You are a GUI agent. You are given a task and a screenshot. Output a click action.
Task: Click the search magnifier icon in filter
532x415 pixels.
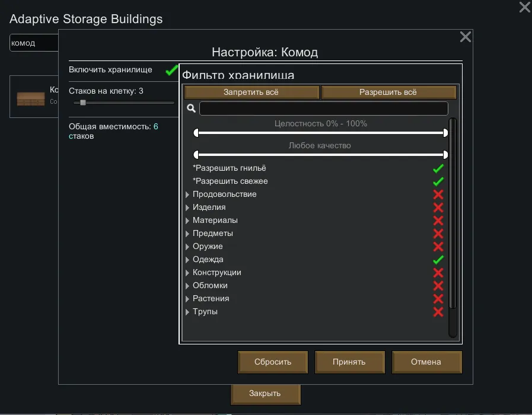(192, 108)
